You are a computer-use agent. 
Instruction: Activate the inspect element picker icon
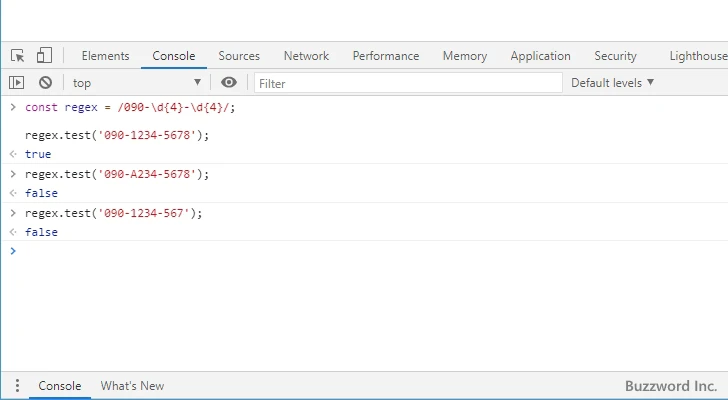pos(18,56)
